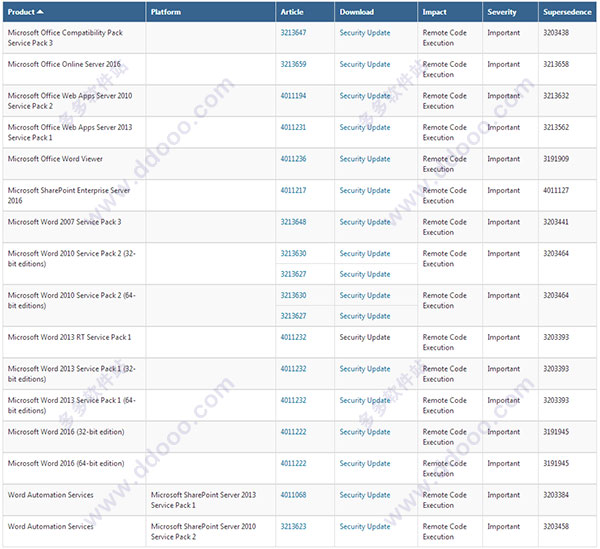Download Security Update for Word 2013 64-bit

coord(365,401)
